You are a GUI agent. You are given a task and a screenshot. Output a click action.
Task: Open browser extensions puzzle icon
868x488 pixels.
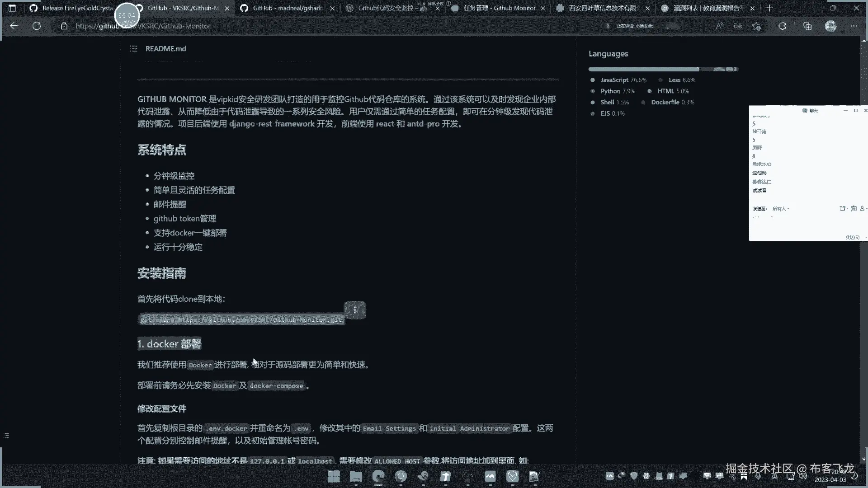coord(783,26)
